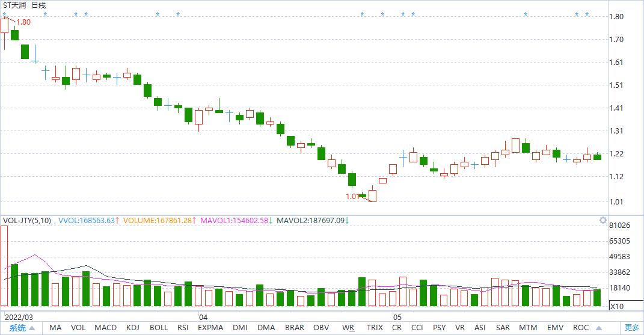Click the 1.31 price axis label
This screenshot has height=335, width=644.
pos(616,131)
